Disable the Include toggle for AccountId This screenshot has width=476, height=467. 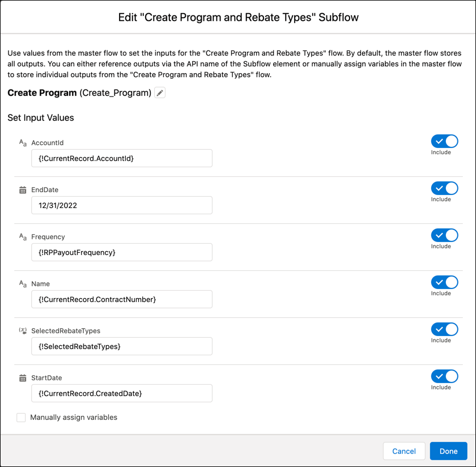(444, 141)
